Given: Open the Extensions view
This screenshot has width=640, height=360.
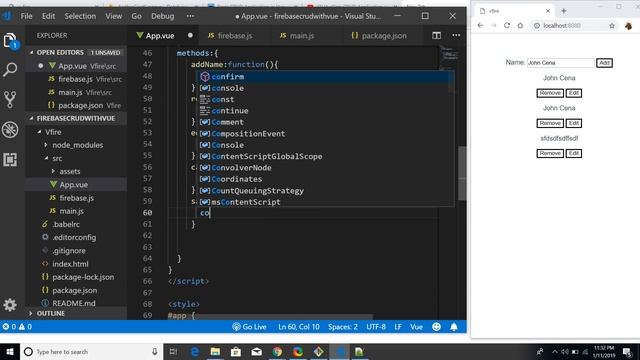Looking at the screenshot, I should click(x=10, y=159).
